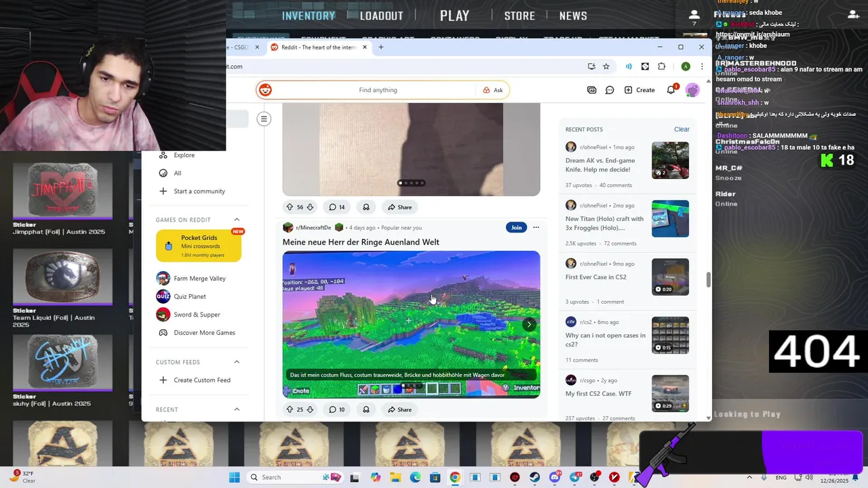Open the Chrome extensions puzzle icon
The height and width of the screenshot is (488, 868).
(x=662, y=66)
